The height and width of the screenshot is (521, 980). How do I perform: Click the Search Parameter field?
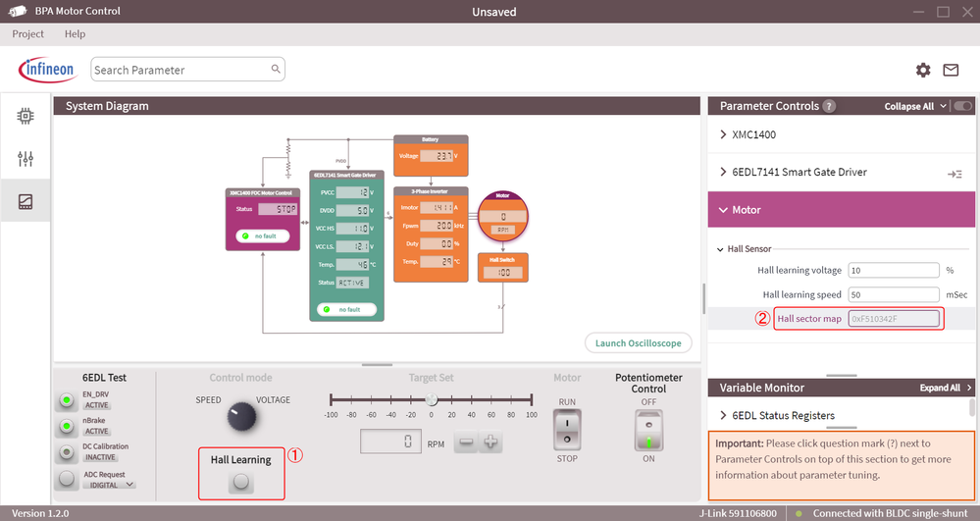(187, 70)
